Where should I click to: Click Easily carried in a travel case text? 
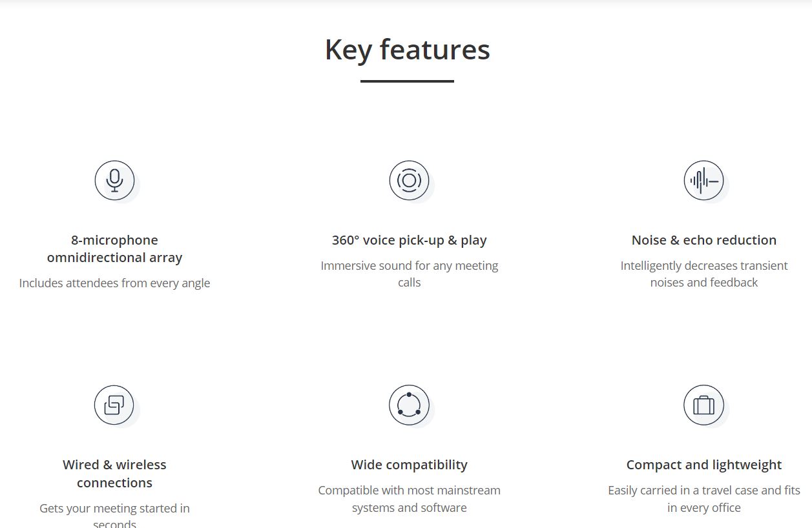[x=704, y=499]
